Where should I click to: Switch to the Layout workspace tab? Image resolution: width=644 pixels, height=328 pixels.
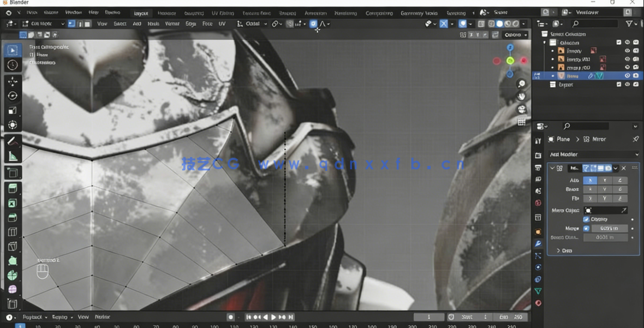click(141, 13)
